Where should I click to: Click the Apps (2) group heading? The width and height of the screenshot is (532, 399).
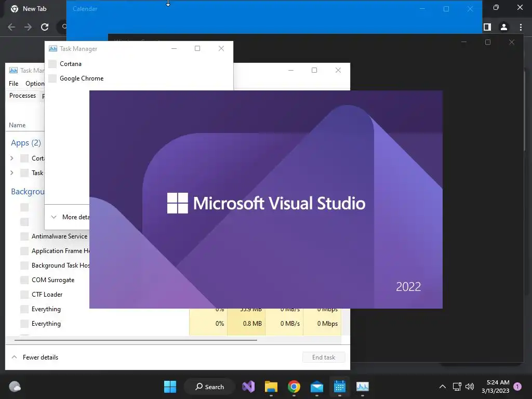[26, 143]
